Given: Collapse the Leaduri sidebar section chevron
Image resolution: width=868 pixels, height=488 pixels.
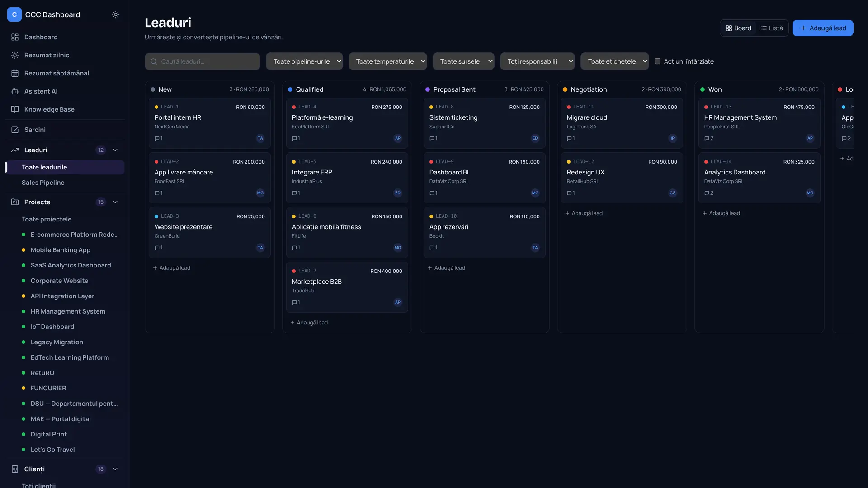Looking at the screenshot, I should (x=115, y=150).
